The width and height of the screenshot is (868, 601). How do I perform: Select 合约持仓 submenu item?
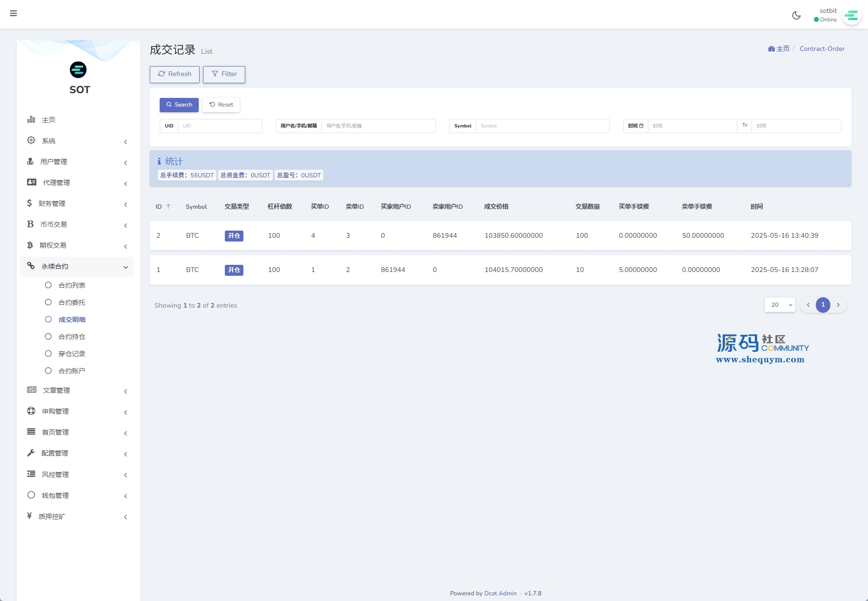click(72, 337)
